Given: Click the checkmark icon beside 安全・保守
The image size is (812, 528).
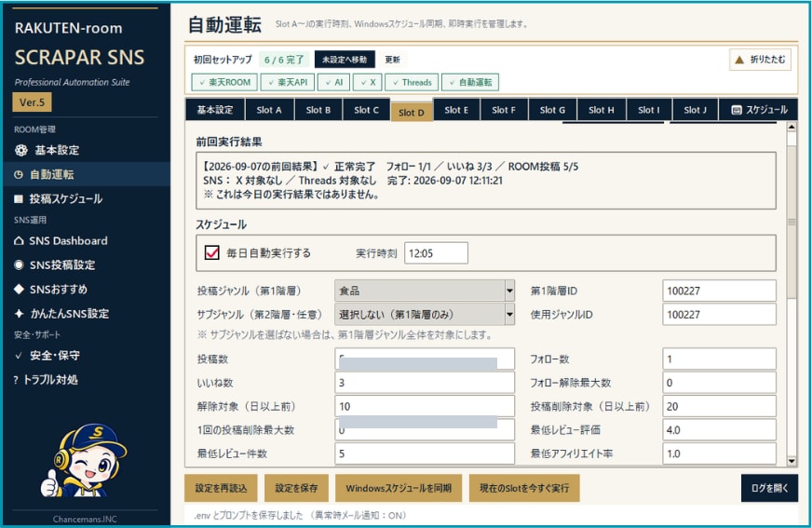Looking at the screenshot, I should point(19,356).
